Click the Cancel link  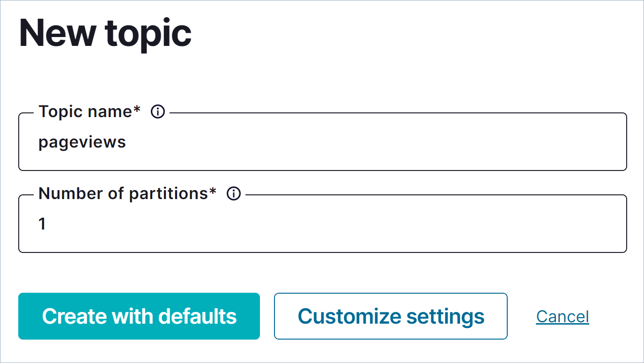click(563, 317)
